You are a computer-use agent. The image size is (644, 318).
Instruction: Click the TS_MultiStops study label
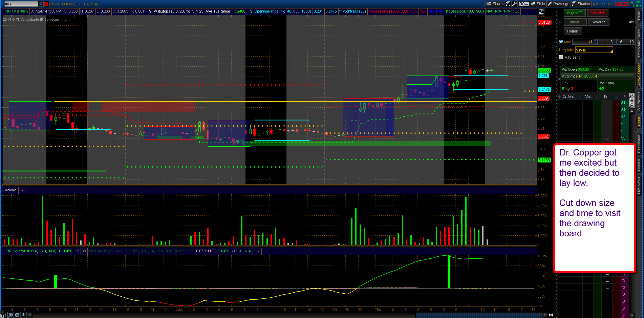(x=189, y=11)
